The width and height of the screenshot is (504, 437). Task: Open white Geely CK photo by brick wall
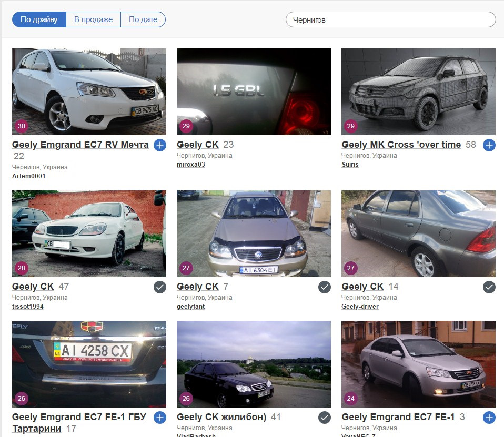pyautogui.click(x=89, y=233)
